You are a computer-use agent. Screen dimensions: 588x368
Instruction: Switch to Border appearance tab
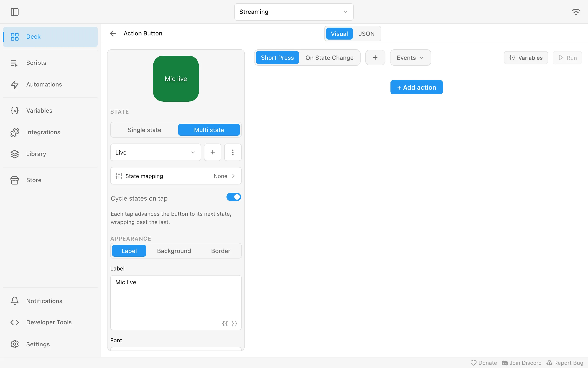221,251
